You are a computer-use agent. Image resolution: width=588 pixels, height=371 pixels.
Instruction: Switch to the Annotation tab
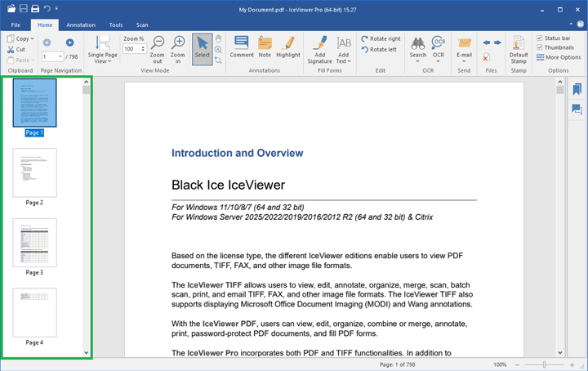click(81, 25)
